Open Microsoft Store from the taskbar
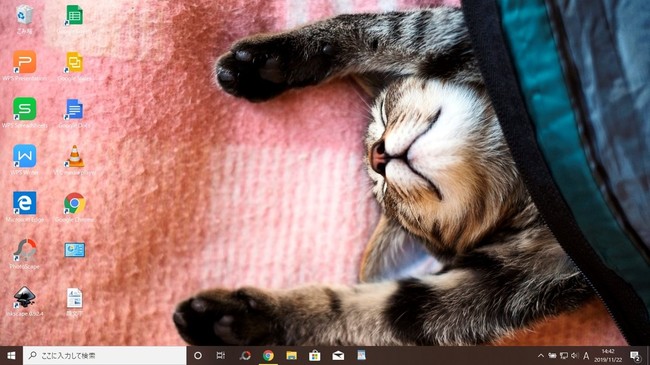 (315, 355)
